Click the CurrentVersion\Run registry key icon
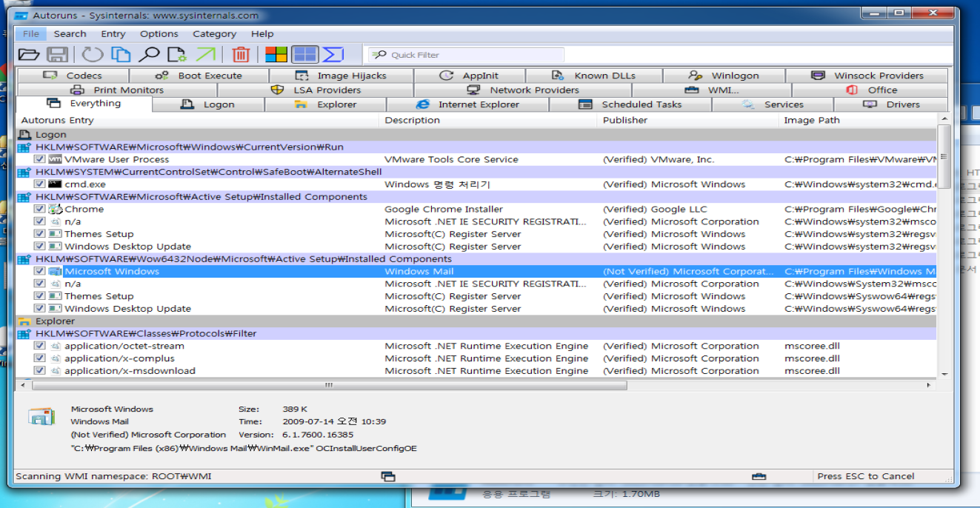This screenshot has width=980, height=508. tap(22, 147)
